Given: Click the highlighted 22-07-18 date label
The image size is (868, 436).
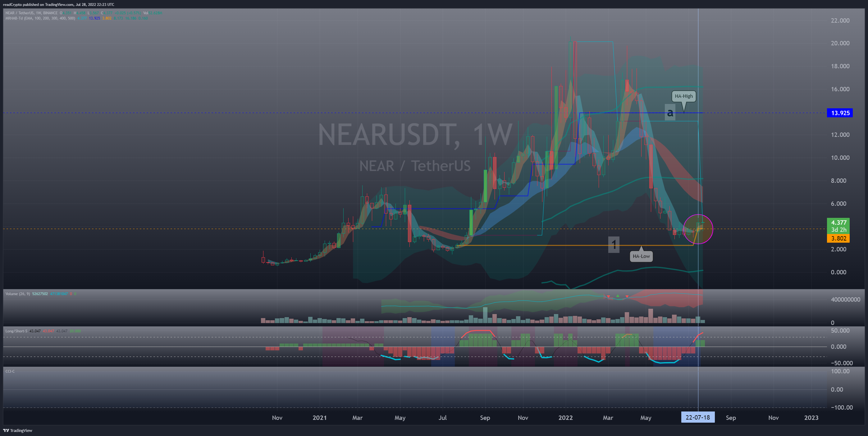Looking at the screenshot, I should point(697,417).
